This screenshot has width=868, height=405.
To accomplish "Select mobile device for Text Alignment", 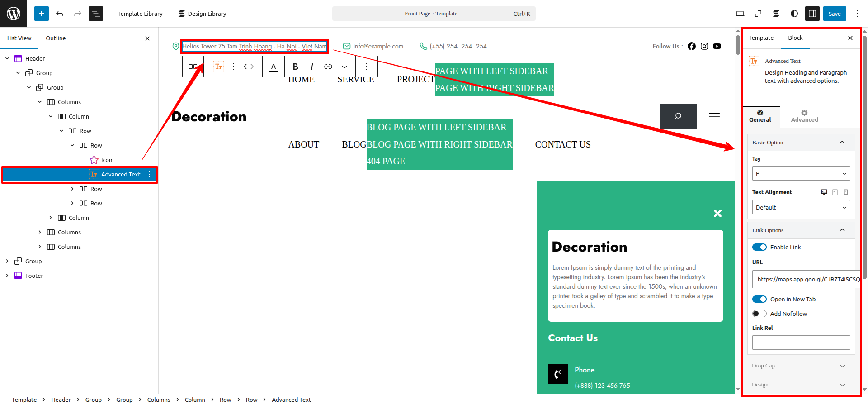I will tap(846, 192).
